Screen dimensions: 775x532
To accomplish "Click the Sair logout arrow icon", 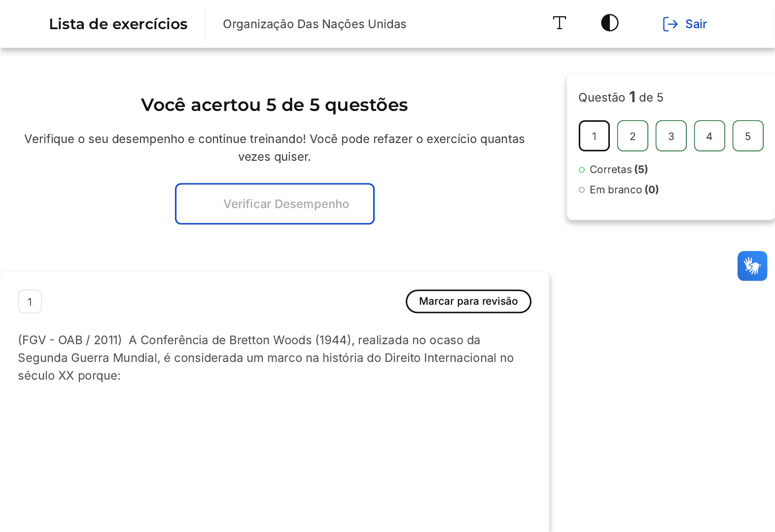I will click(x=669, y=24).
